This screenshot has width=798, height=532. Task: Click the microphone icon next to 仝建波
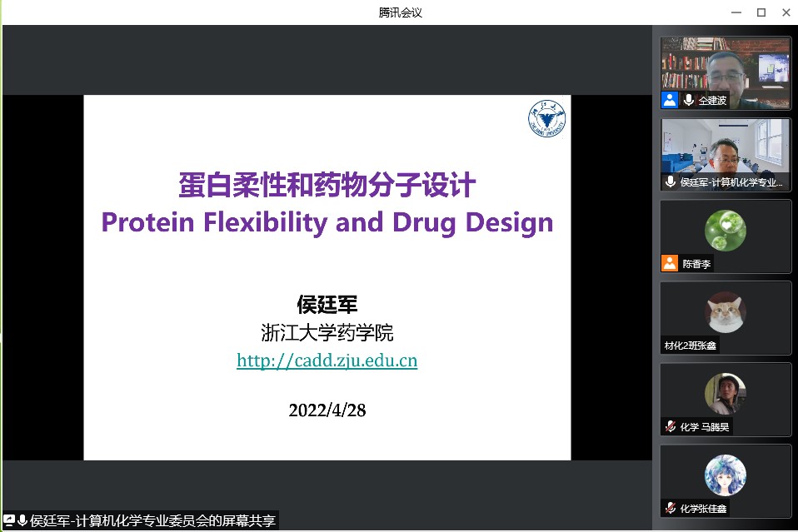pos(689,100)
